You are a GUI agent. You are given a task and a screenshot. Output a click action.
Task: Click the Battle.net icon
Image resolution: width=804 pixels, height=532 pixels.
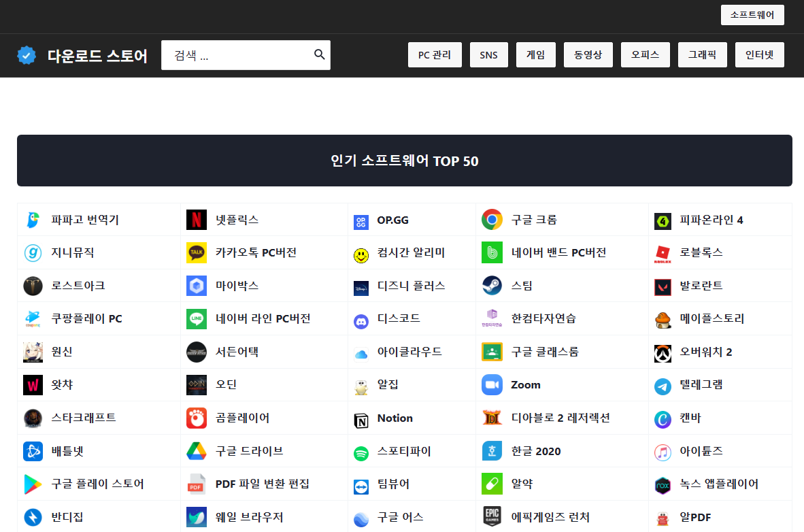33,451
